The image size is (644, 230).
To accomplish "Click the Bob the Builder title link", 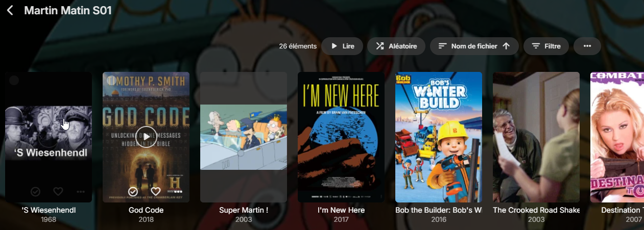I will click(439, 210).
